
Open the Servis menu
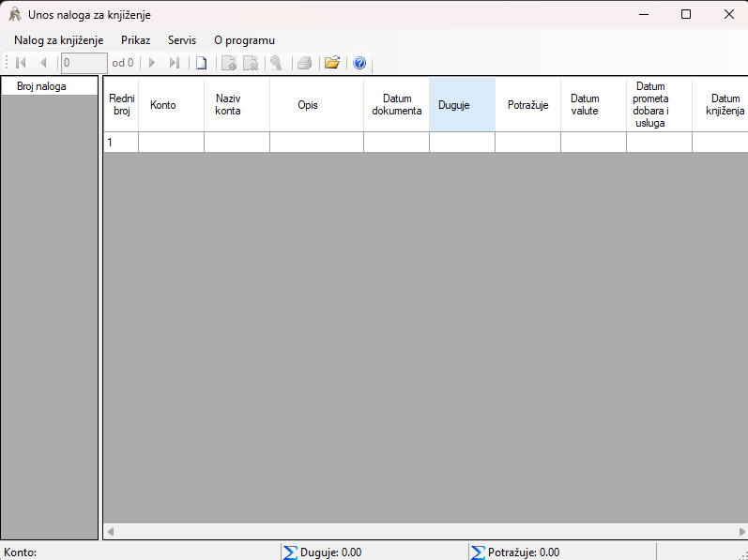pyautogui.click(x=182, y=40)
